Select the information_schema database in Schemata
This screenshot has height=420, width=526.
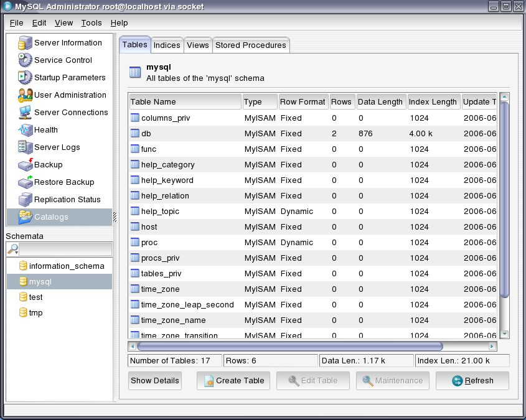point(66,266)
